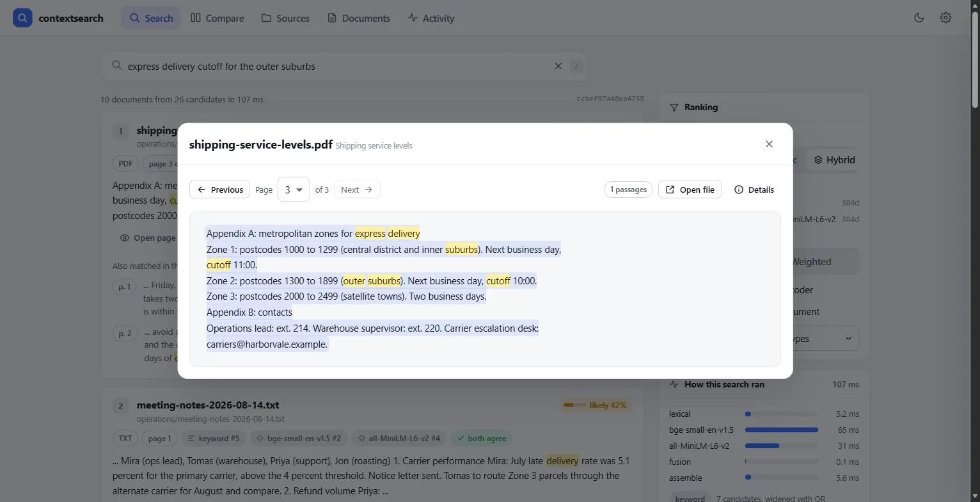Viewport: 980px width, 502px height.
Task: Click the all-MiniLM-L6-v2 #4 tag
Action: pyautogui.click(x=399, y=439)
